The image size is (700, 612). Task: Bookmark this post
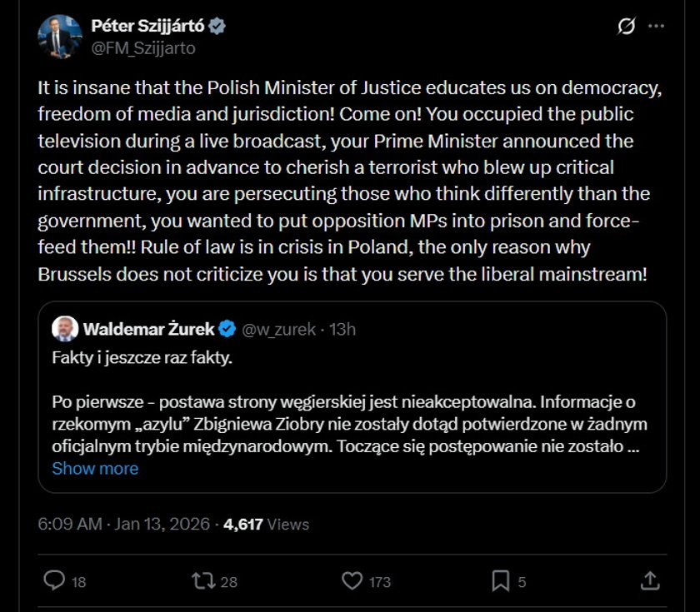500,580
